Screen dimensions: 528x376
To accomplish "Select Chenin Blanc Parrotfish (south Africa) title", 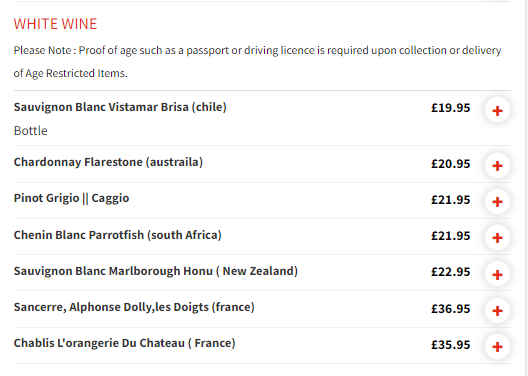I will coord(118,235).
